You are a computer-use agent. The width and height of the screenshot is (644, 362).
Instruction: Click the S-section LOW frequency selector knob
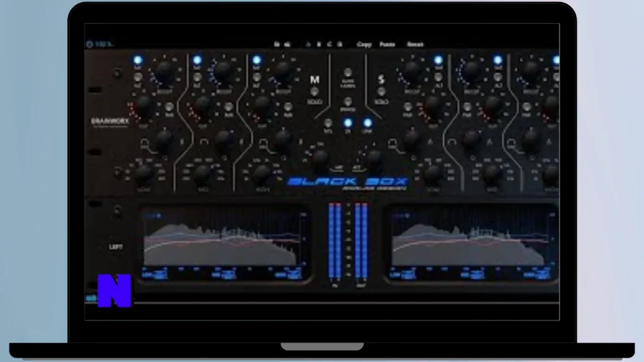[433, 174]
